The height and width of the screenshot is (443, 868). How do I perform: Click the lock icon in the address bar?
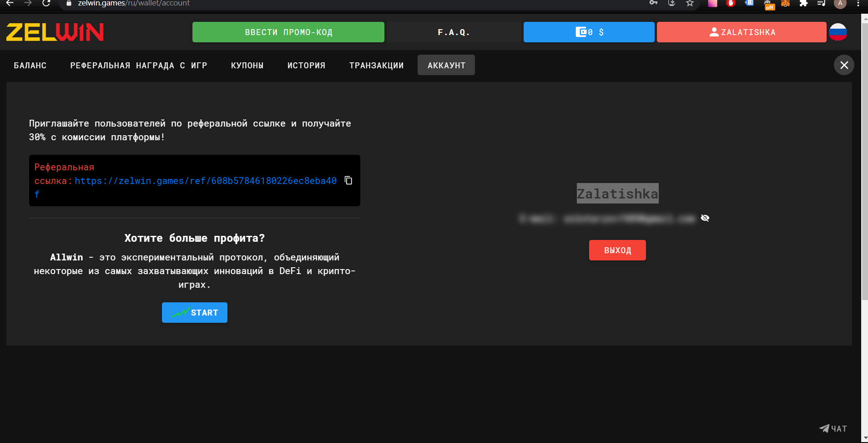click(69, 3)
